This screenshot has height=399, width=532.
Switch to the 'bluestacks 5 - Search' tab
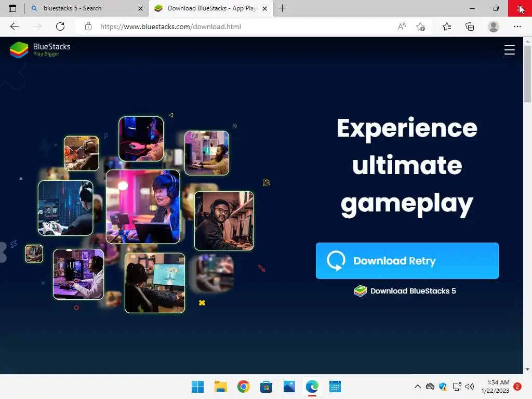[87, 8]
